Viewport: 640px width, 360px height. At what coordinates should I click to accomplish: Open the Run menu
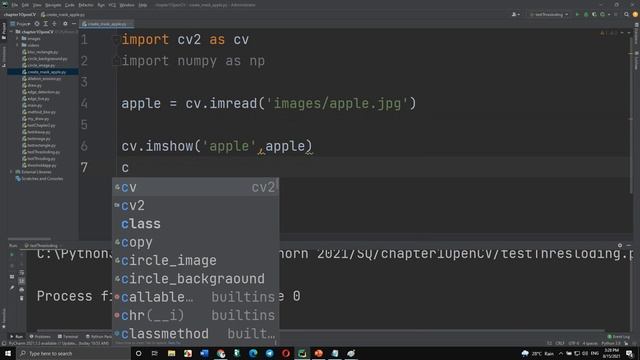(x=101, y=5)
